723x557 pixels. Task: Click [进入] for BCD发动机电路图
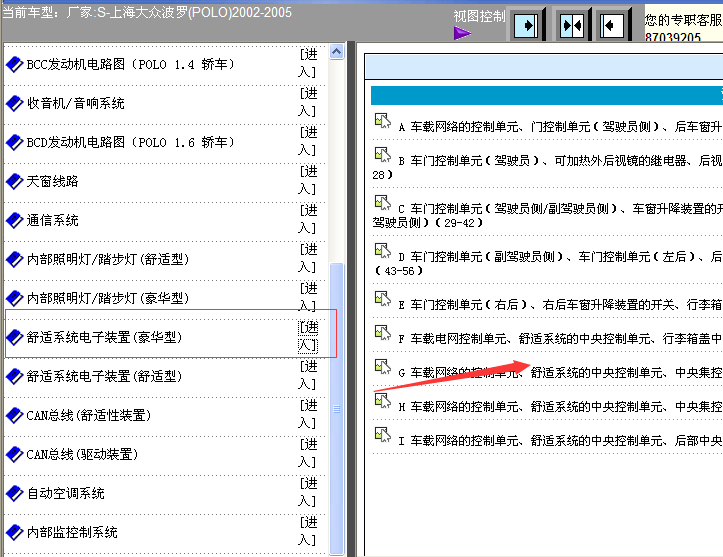308,141
